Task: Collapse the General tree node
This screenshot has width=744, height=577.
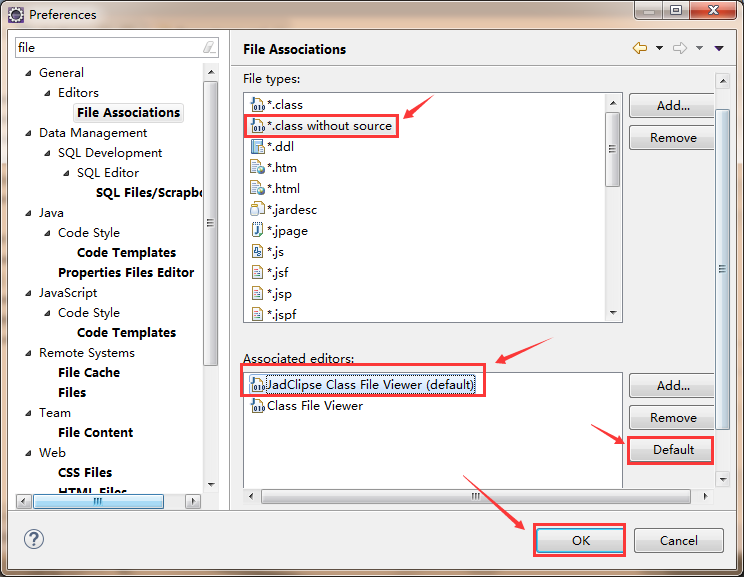Action: 28,73
